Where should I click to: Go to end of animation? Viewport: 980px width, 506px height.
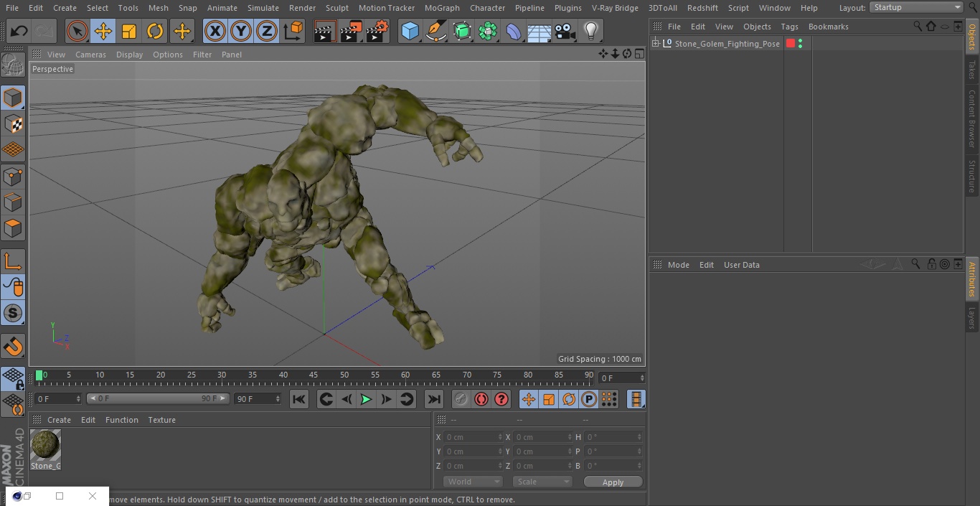(x=434, y=399)
